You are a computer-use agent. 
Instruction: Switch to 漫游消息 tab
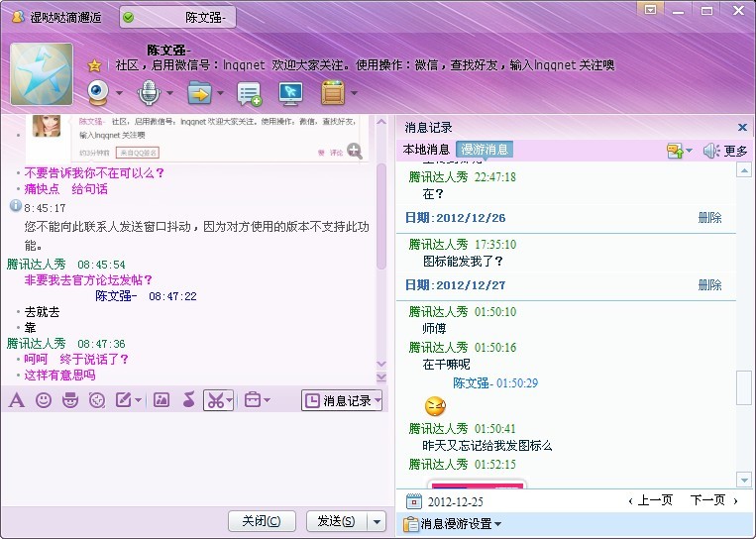point(485,150)
